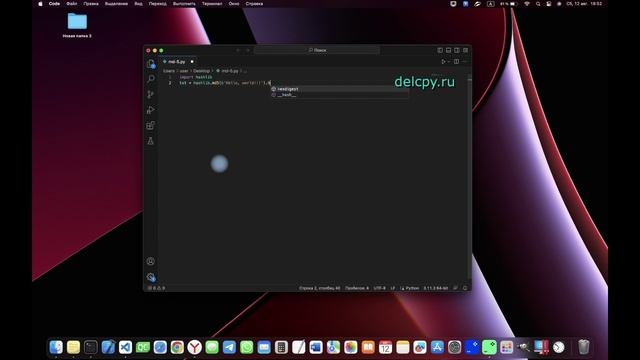
Task: Click the Spotlight search icon in menu bar
Action: click(538, 4)
